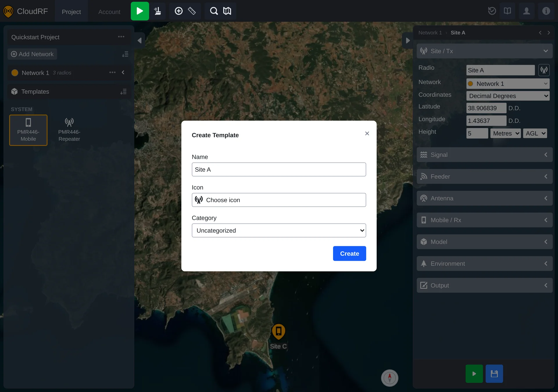This screenshot has width=558, height=392.
Task: Go to previous site arrow
Action: [x=540, y=33]
